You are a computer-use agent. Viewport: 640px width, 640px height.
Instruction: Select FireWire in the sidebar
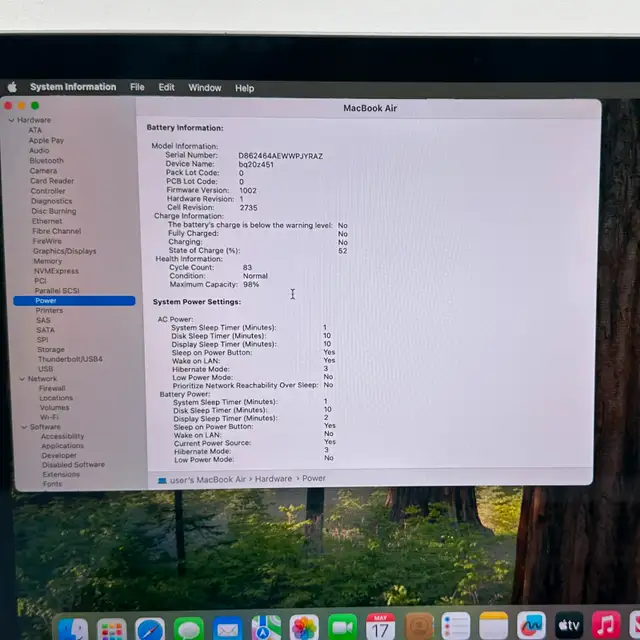[x=47, y=241]
